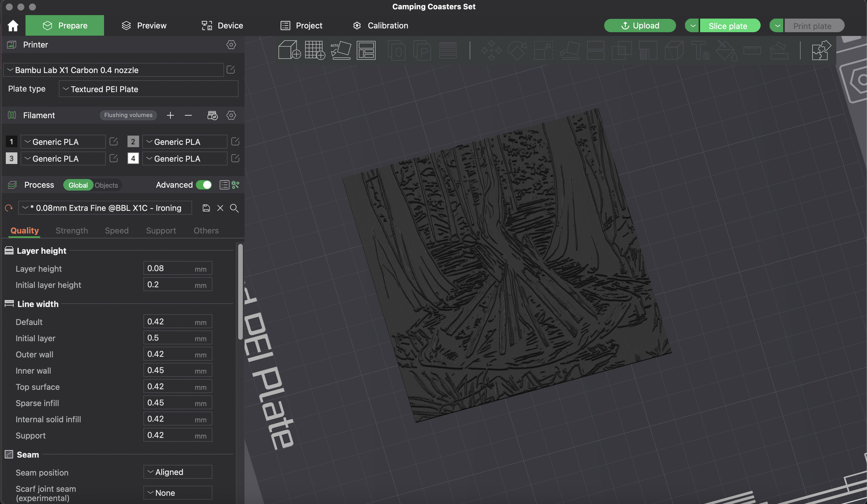Screen dimensions: 867x504
Task: Click the Slice plate button
Action: [730, 26]
